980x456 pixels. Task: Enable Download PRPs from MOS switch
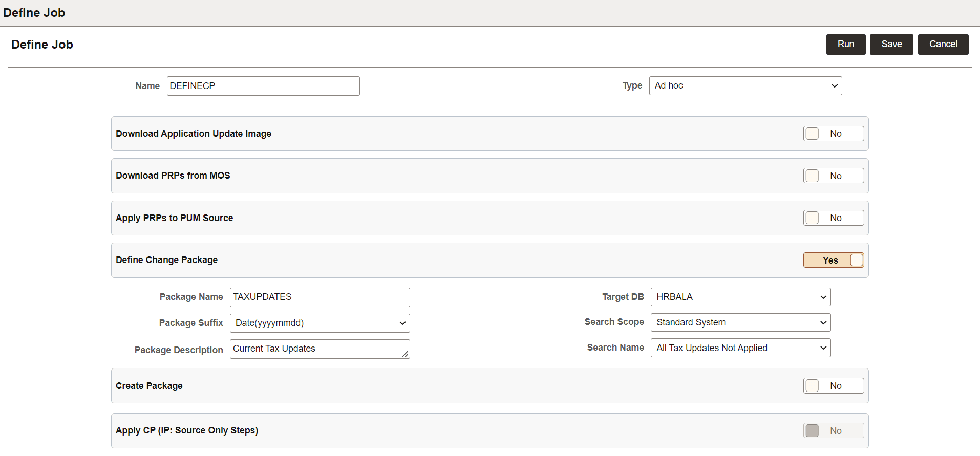834,176
